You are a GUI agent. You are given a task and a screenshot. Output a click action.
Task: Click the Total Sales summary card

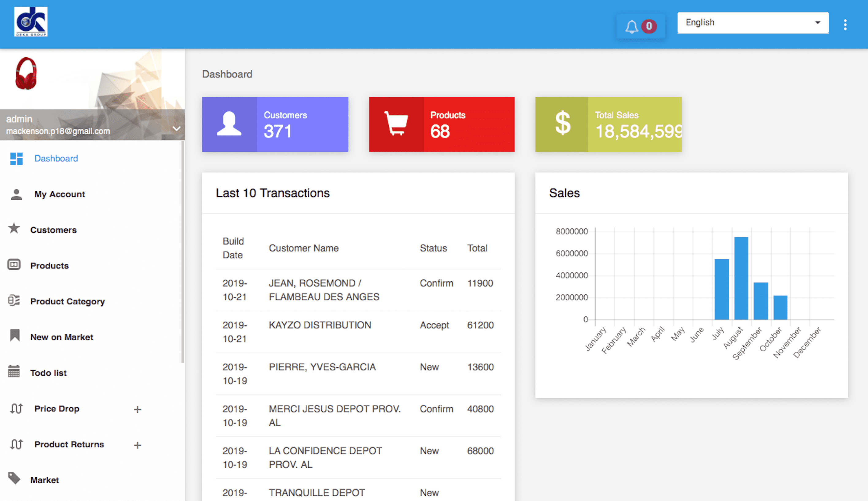pyautogui.click(x=608, y=124)
